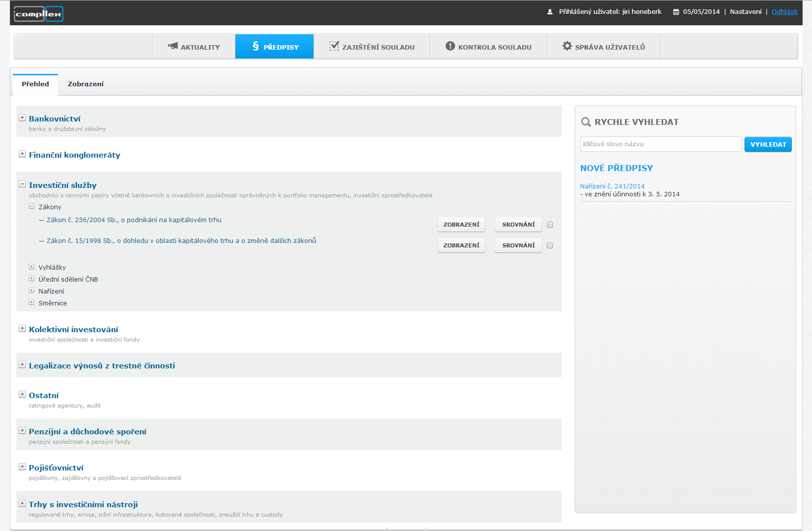Viewport: 812px width, 531px height.
Task: Click Zobrazení for Zákon č. 256/2004
Action: (461, 225)
